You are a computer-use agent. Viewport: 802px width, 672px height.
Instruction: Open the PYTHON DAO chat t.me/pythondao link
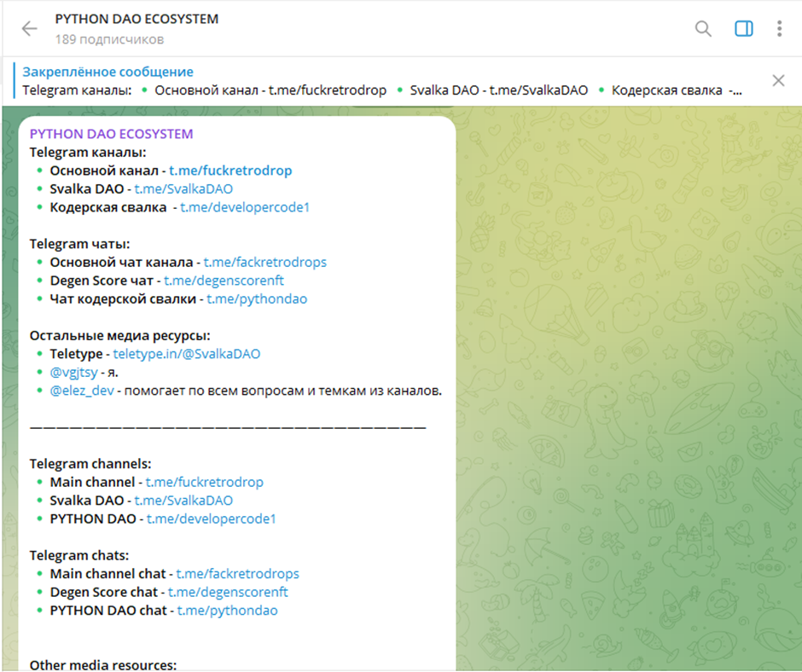point(228,611)
